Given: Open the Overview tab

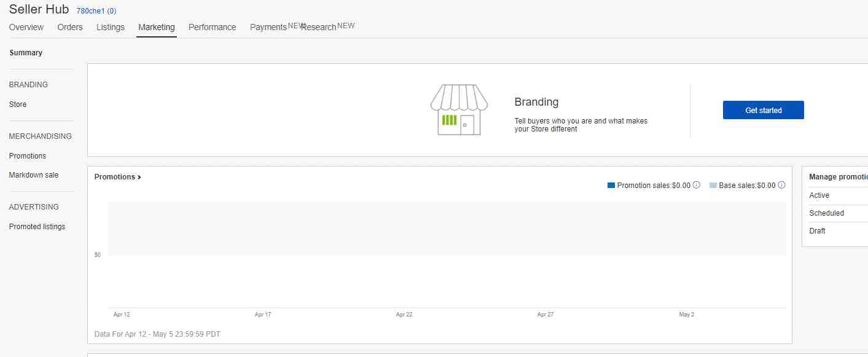Looking at the screenshot, I should [26, 27].
